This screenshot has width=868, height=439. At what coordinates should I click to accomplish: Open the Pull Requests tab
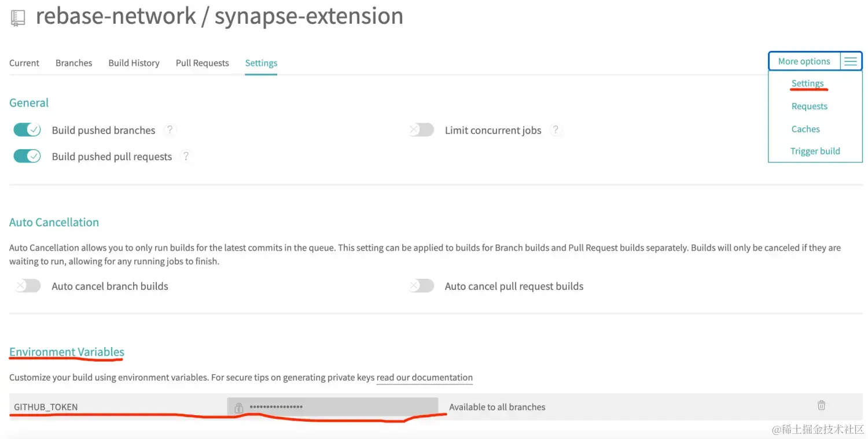pyautogui.click(x=202, y=63)
